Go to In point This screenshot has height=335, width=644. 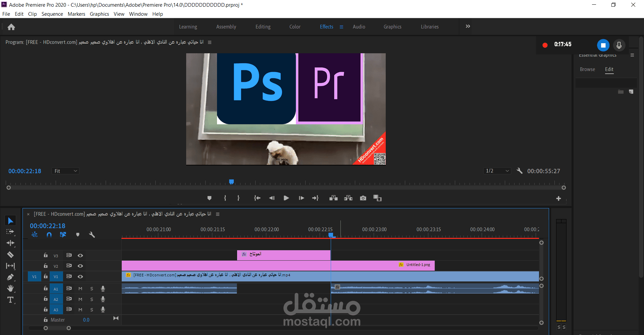tap(257, 198)
